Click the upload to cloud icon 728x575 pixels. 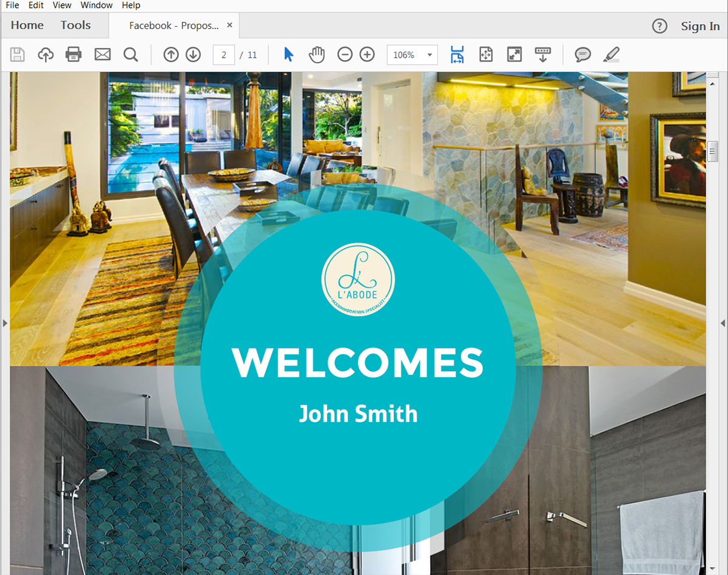pyautogui.click(x=45, y=55)
